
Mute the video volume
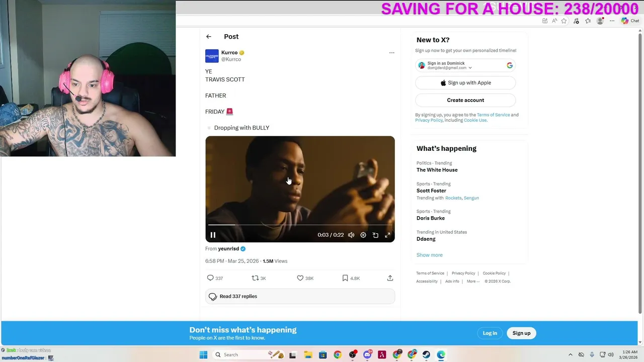[351, 235]
